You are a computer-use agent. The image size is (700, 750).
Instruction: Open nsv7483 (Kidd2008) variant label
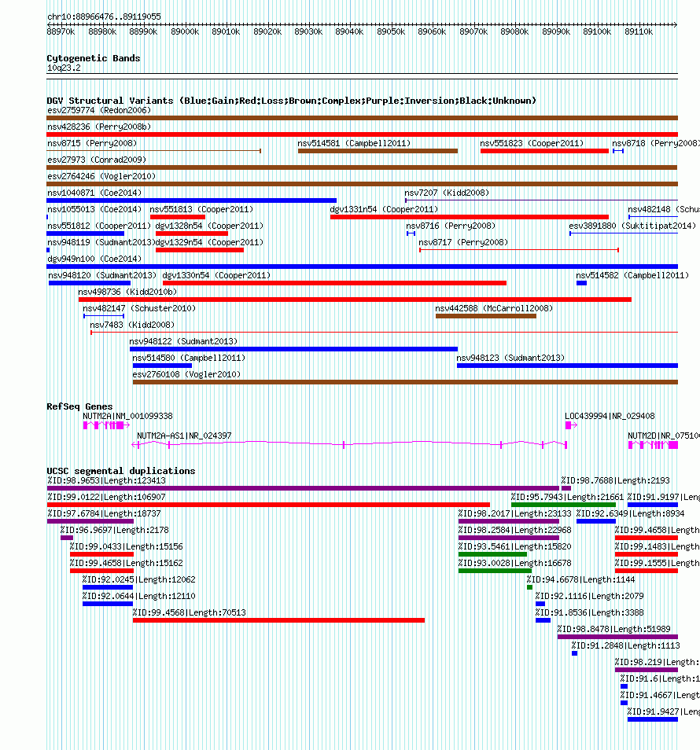coord(132,325)
